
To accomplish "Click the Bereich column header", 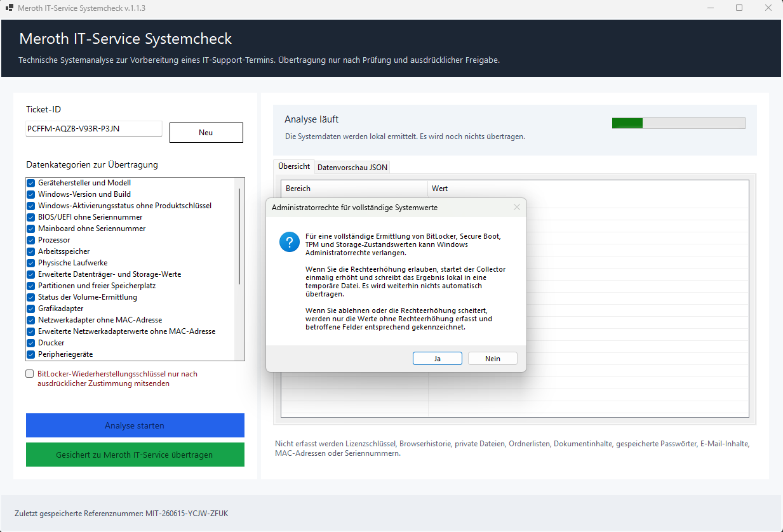I will click(x=354, y=189).
